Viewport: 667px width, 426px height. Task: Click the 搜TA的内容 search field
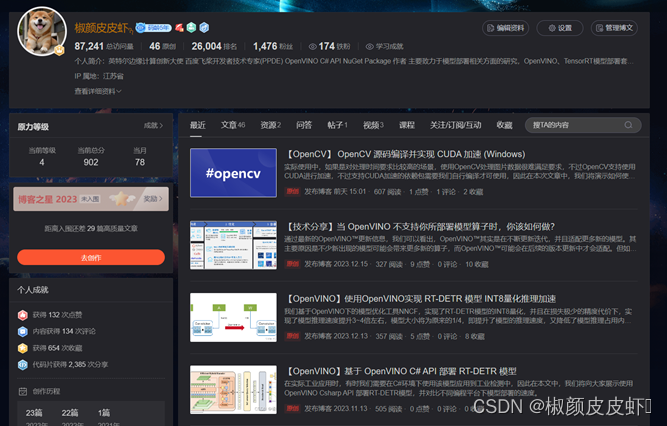click(583, 125)
